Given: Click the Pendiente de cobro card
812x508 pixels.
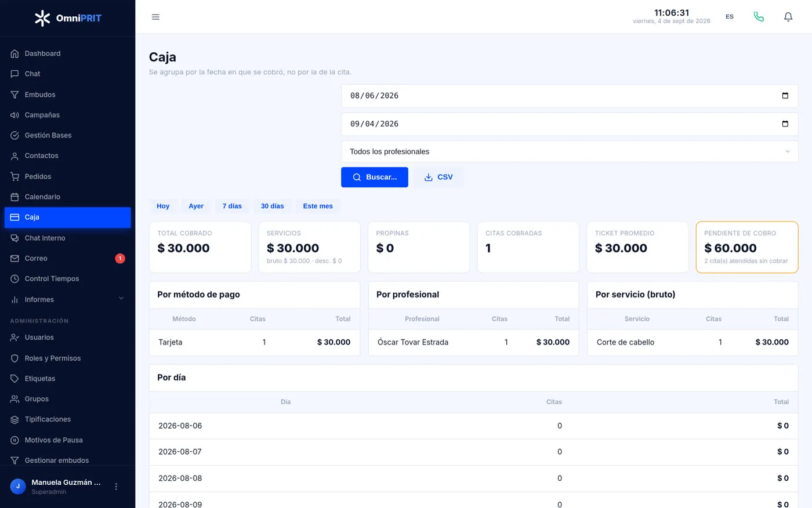Looking at the screenshot, I should click(747, 247).
